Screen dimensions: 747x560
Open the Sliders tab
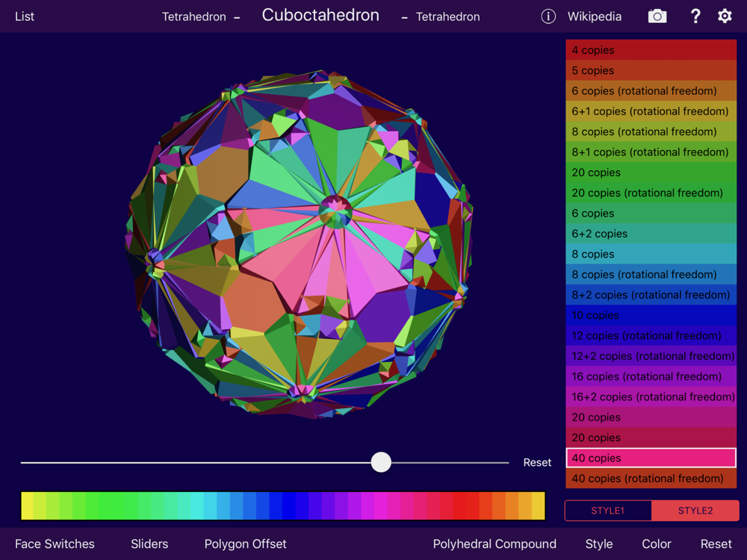click(149, 544)
